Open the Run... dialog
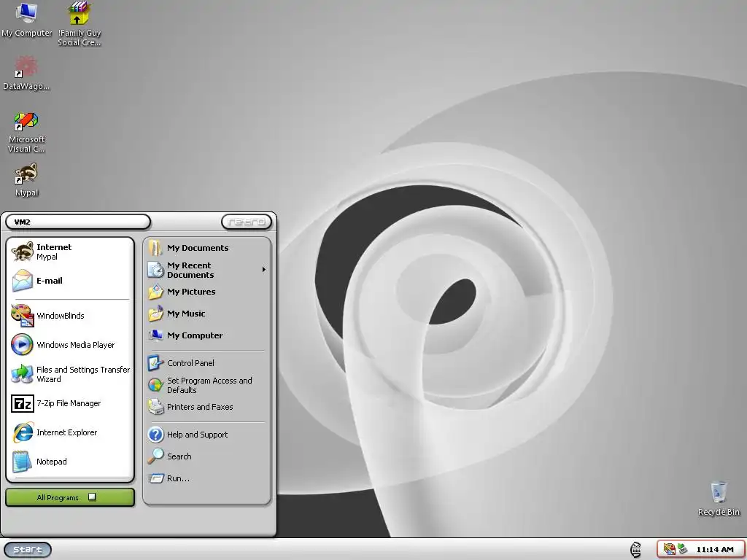This screenshot has width=747, height=560. click(x=206, y=478)
